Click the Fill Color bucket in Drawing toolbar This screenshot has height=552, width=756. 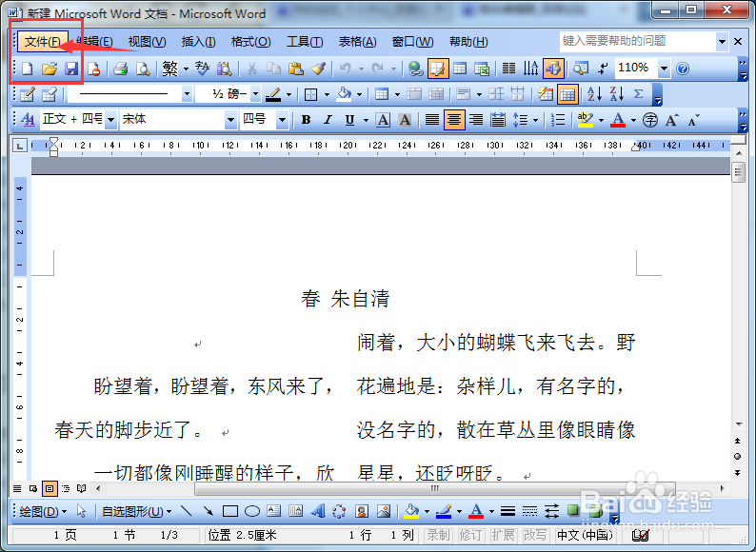tap(411, 511)
